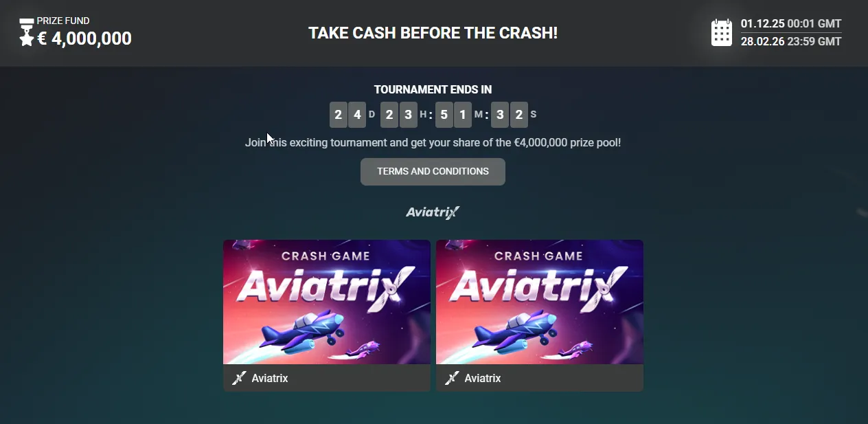Click the € 4,000,000 prize fund amount
The width and height of the screenshot is (868, 424).
point(84,38)
